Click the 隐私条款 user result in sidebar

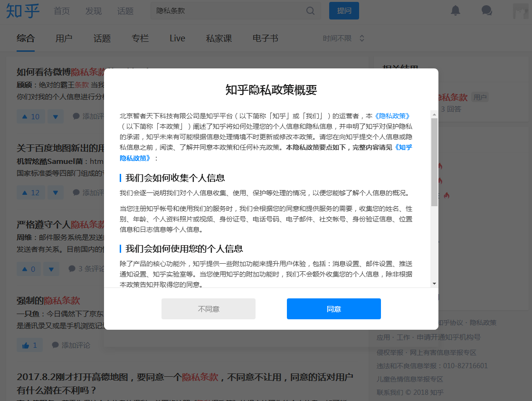click(x=453, y=97)
